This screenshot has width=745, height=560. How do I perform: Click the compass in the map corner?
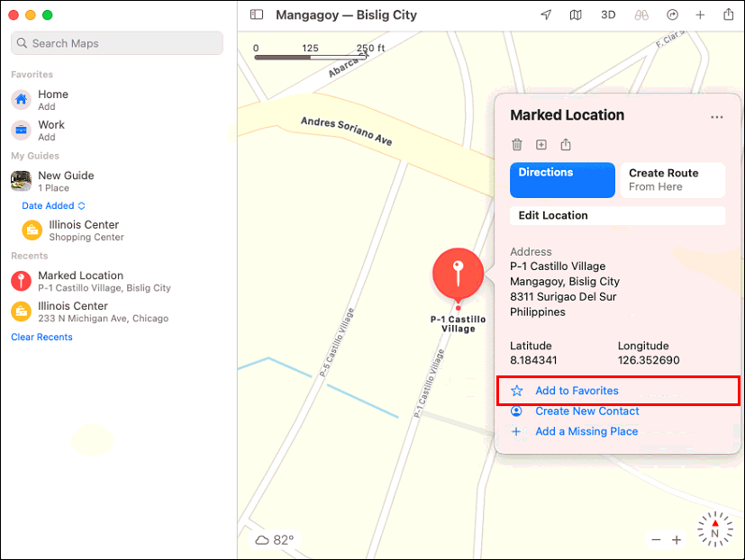[714, 529]
